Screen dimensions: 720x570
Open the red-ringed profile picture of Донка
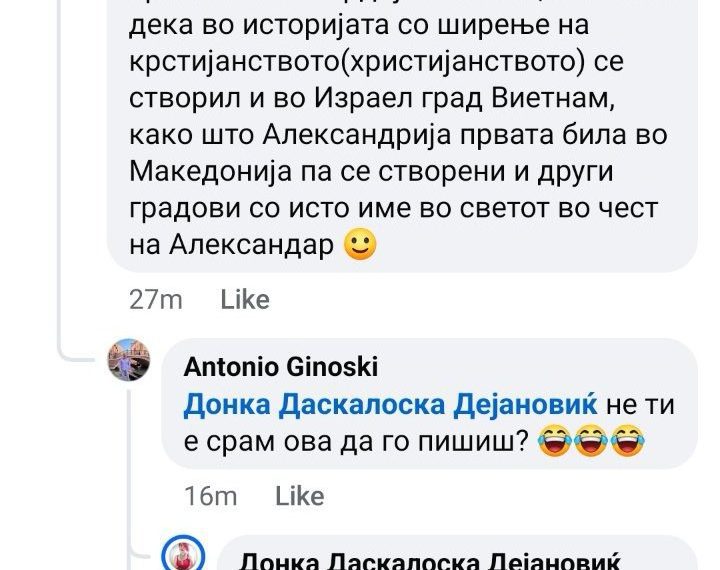pos(183,553)
